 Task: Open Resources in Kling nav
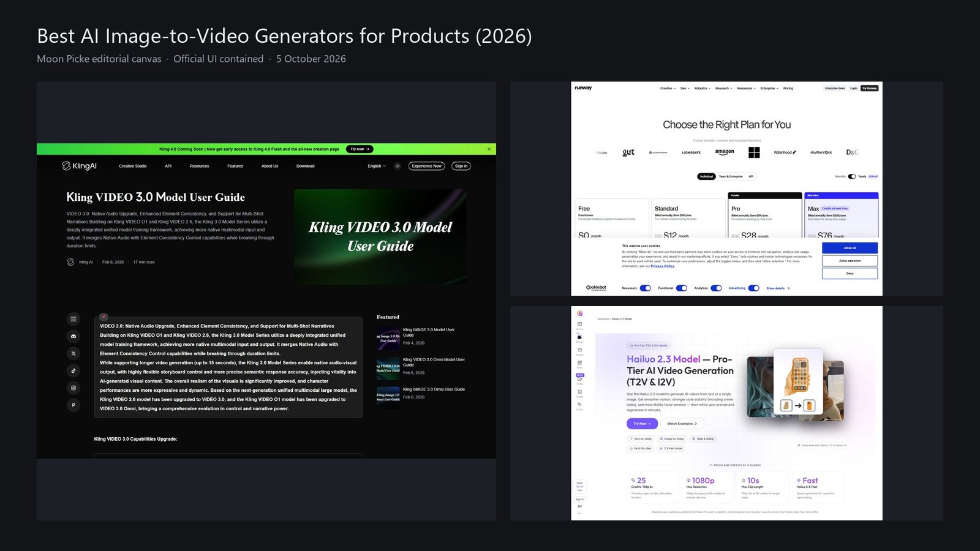click(199, 166)
